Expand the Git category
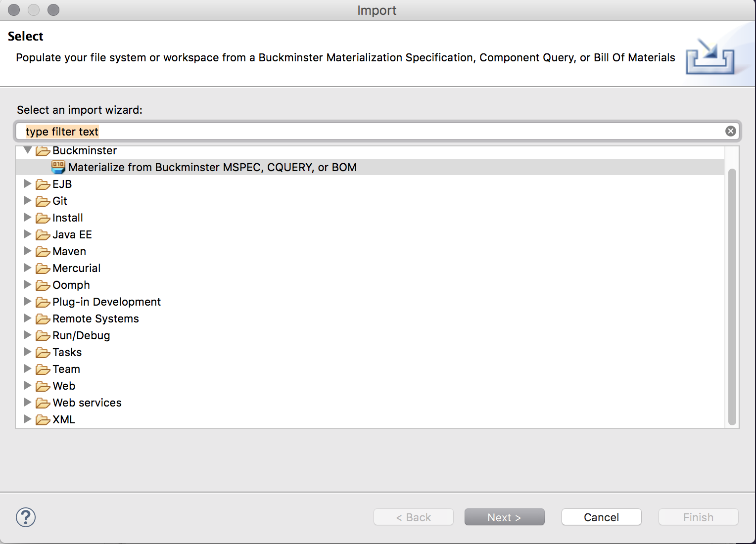This screenshot has height=544, width=756. tap(28, 200)
